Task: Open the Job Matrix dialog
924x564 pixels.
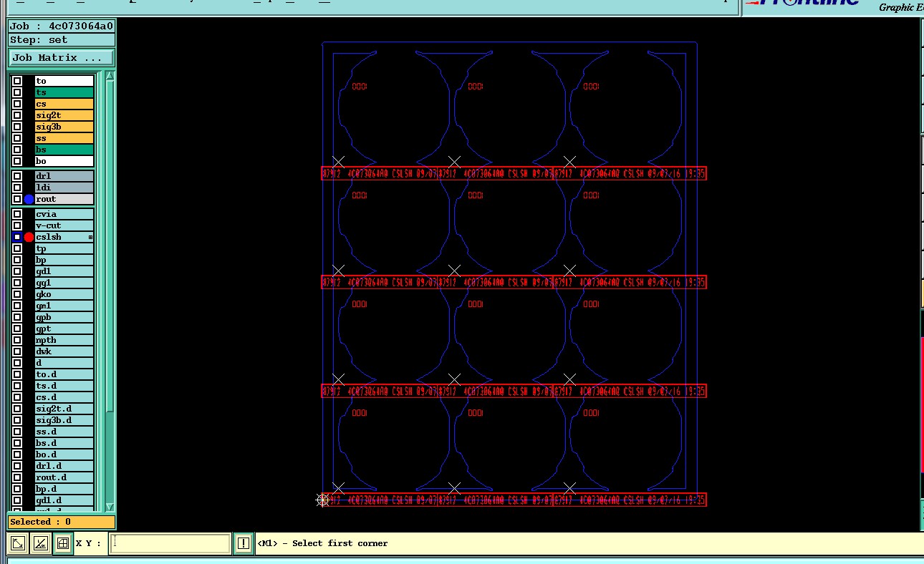Action: click(x=62, y=57)
